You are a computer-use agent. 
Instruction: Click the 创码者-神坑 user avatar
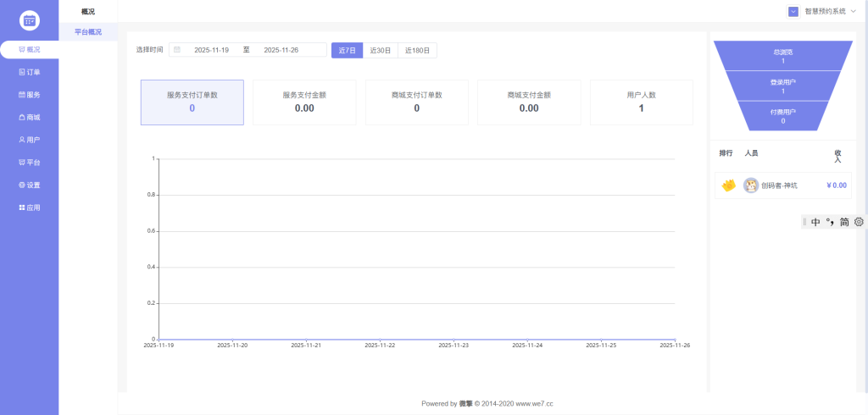(x=751, y=185)
